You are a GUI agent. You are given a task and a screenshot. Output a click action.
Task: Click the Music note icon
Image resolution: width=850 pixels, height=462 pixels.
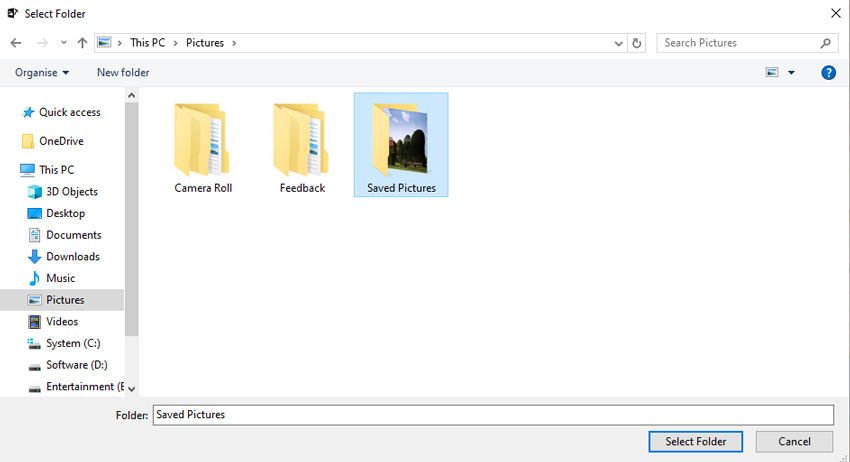click(x=34, y=278)
